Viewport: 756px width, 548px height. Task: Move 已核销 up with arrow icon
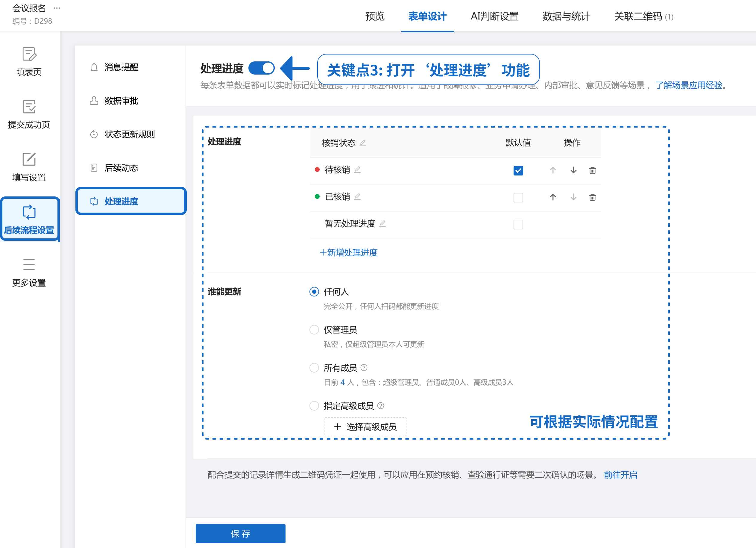pyautogui.click(x=553, y=197)
